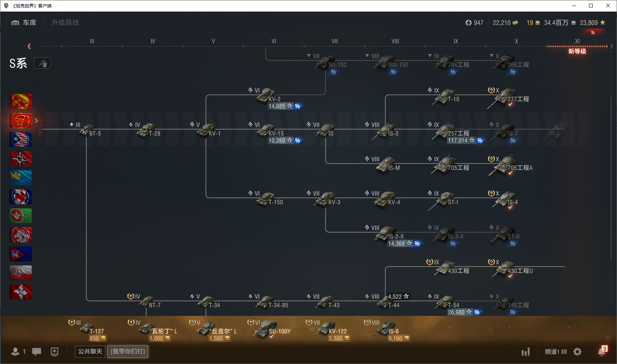Screen dimensions: 617x364
Task: Expand the selected USSR nation arrow
Action: point(36,121)
